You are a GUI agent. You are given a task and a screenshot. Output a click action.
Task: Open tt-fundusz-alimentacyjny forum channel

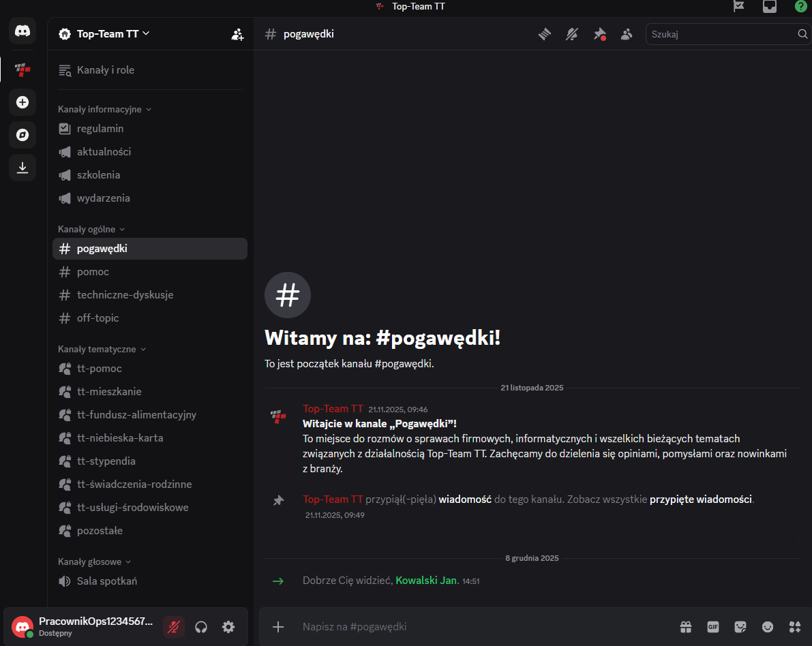coord(150,414)
